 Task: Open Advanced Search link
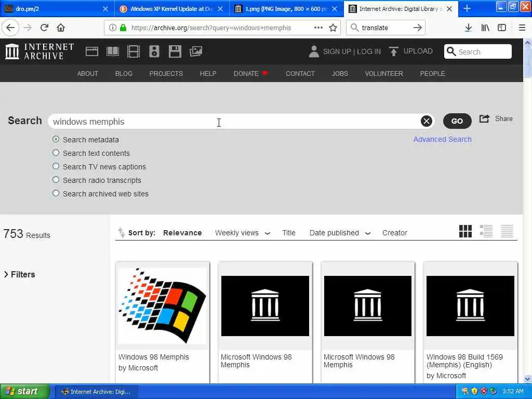[443, 139]
